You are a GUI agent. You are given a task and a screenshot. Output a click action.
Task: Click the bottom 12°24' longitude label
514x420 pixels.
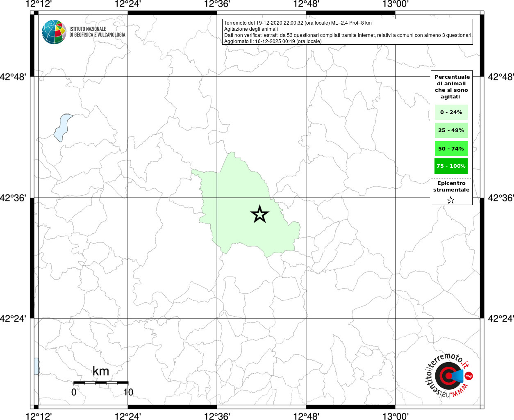(x=127, y=416)
